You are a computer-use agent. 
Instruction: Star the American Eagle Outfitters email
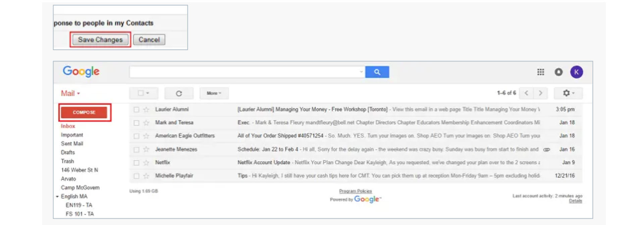pyautogui.click(x=146, y=136)
